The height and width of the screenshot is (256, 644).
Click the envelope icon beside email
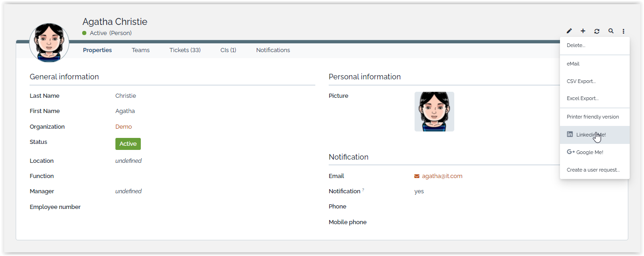pos(417,176)
